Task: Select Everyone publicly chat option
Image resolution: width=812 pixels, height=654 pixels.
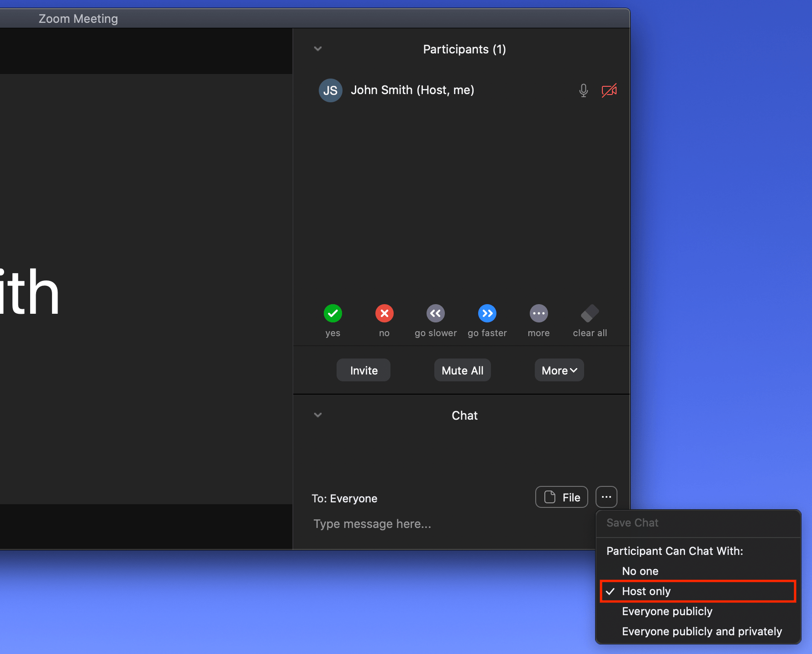Action: pos(698,612)
